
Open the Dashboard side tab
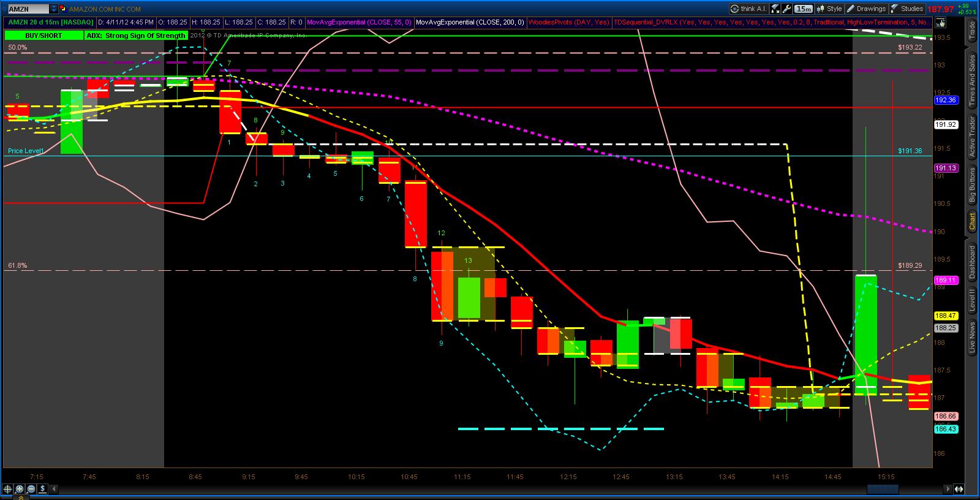point(971,262)
